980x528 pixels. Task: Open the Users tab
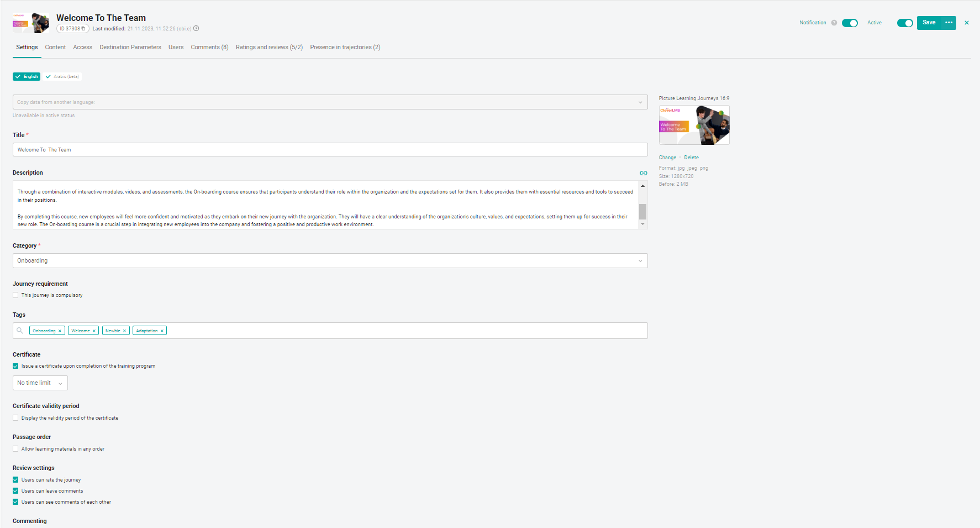176,48
